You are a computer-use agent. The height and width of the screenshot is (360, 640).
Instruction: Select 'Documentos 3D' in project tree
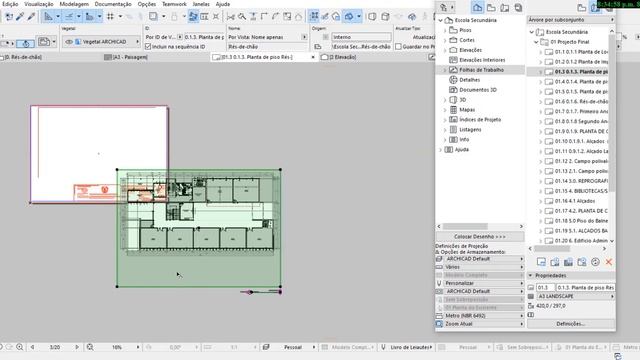coord(478,90)
